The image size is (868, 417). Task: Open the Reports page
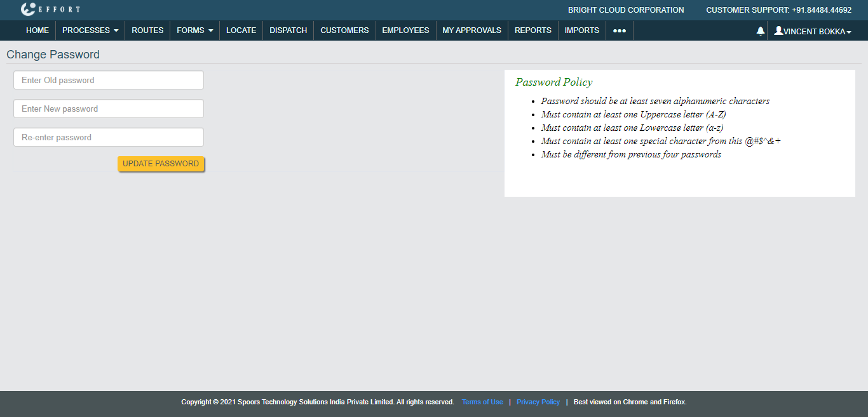pyautogui.click(x=532, y=30)
